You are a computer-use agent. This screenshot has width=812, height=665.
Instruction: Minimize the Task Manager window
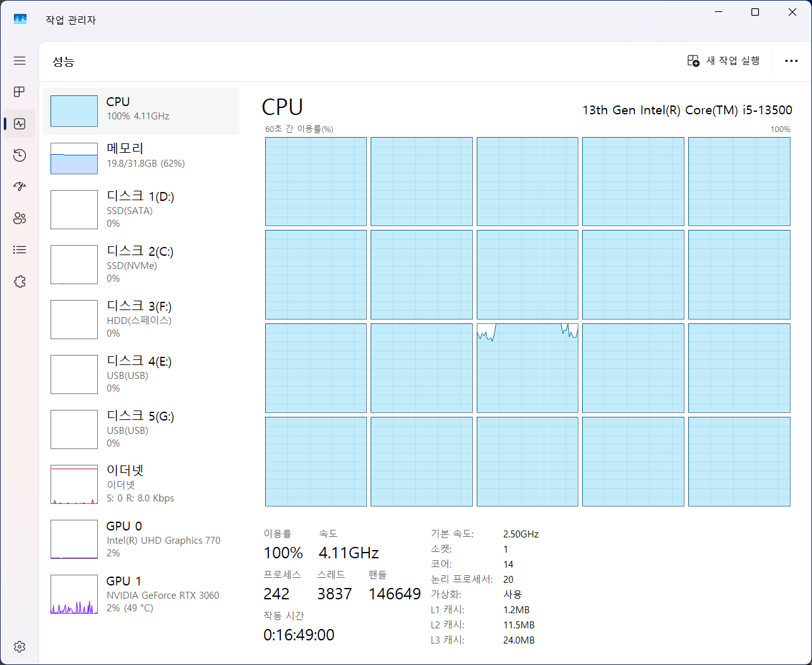click(x=719, y=12)
